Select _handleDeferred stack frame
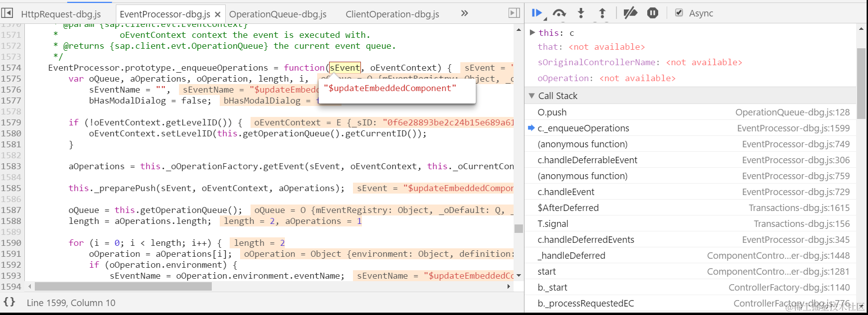Viewport: 868px width, 315px height. pyautogui.click(x=691, y=255)
